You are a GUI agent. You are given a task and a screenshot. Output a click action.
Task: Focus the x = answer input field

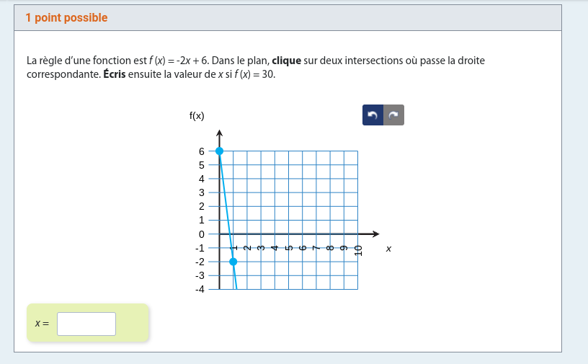pos(86,324)
